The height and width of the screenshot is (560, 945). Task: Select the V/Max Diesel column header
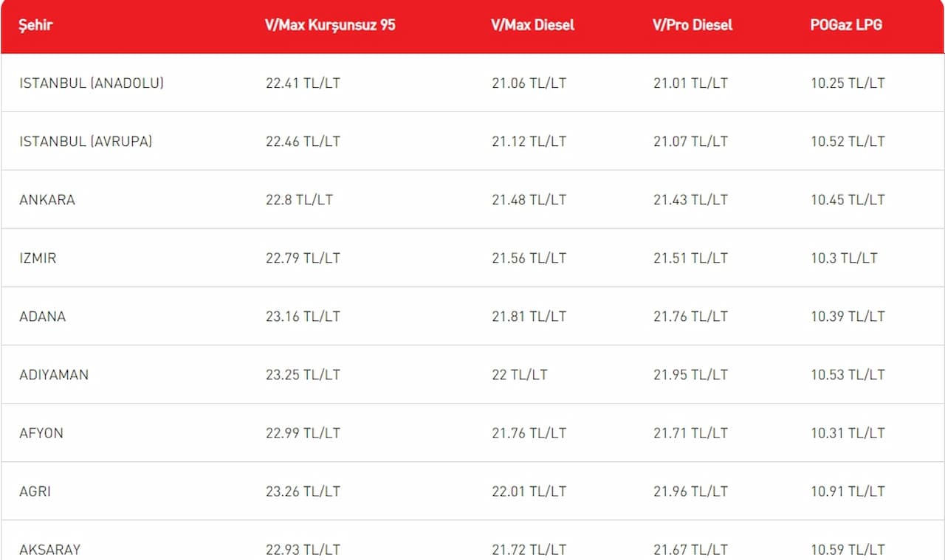pyautogui.click(x=532, y=25)
